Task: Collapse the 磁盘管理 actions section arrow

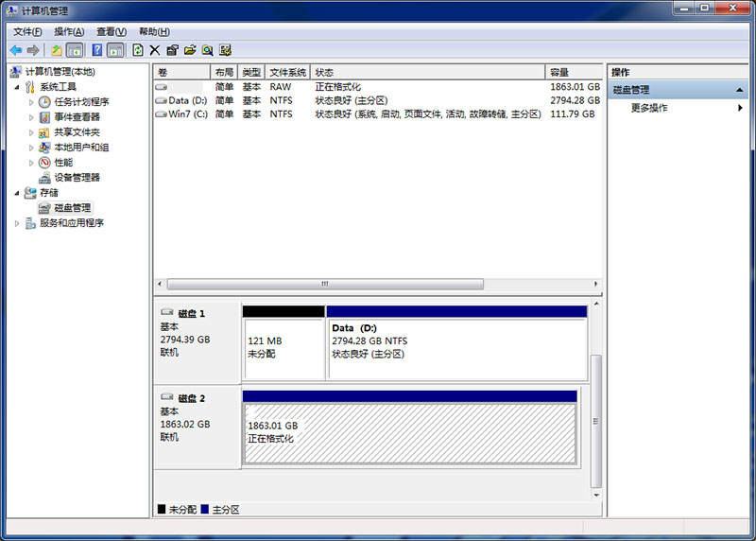Action: coord(740,90)
